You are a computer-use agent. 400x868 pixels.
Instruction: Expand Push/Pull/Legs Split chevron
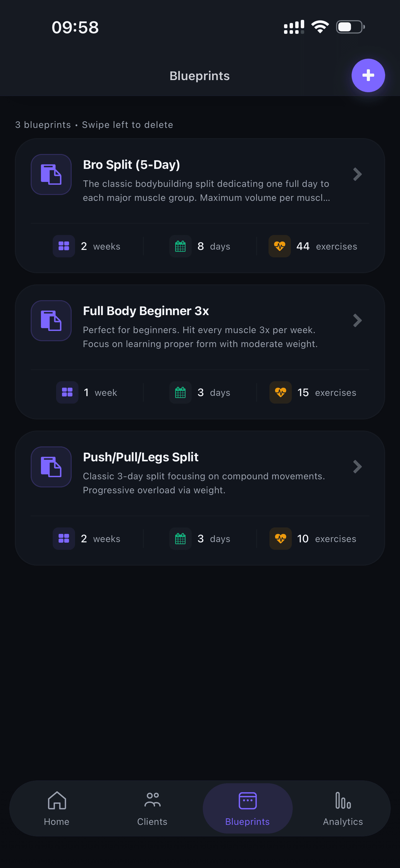point(357,467)
